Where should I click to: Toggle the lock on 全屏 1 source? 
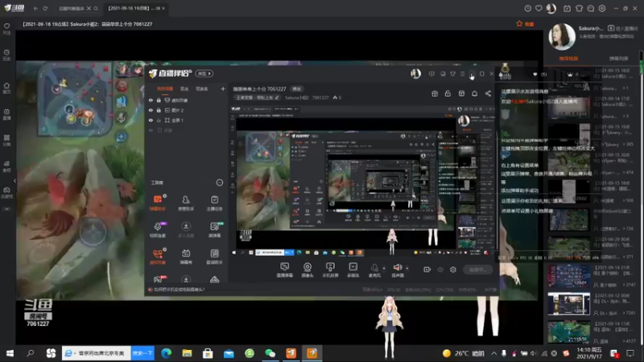pyautogui.click(x=159, y=120)
